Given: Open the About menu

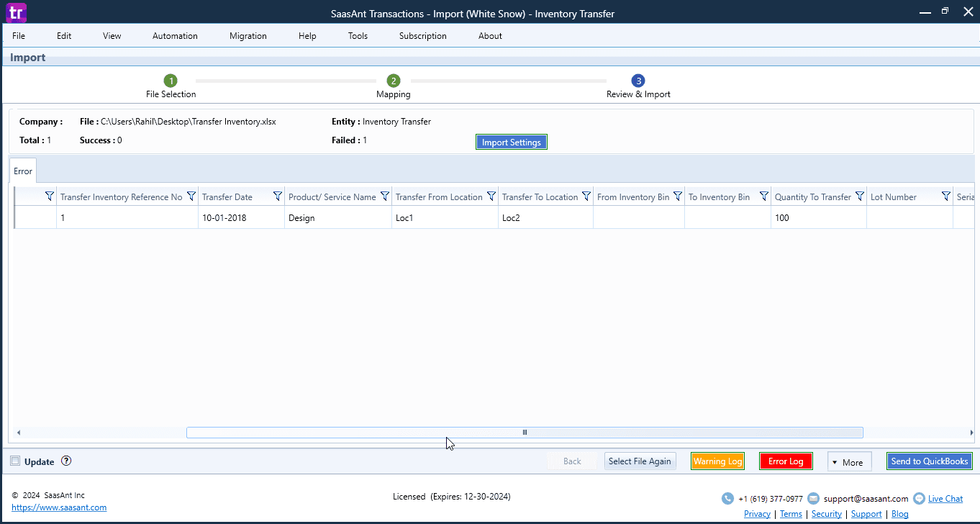Looking at the screenshot, I should click(490, 36).
